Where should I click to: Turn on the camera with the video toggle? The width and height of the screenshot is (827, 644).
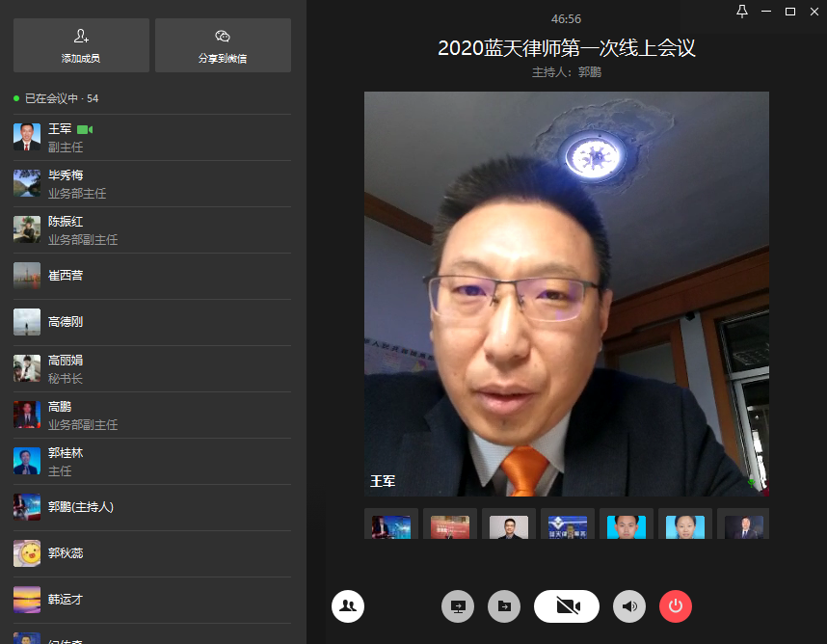coord(567,606)
